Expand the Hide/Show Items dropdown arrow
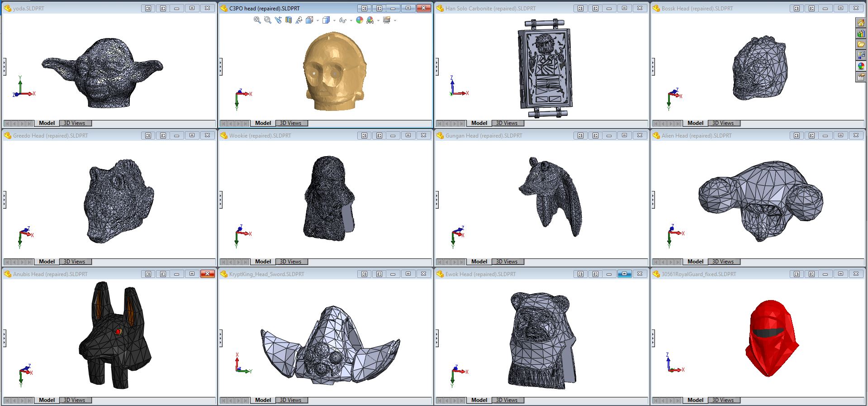This screenshot has width=868, height=406. pyautogui.click(x=351, y=20)
